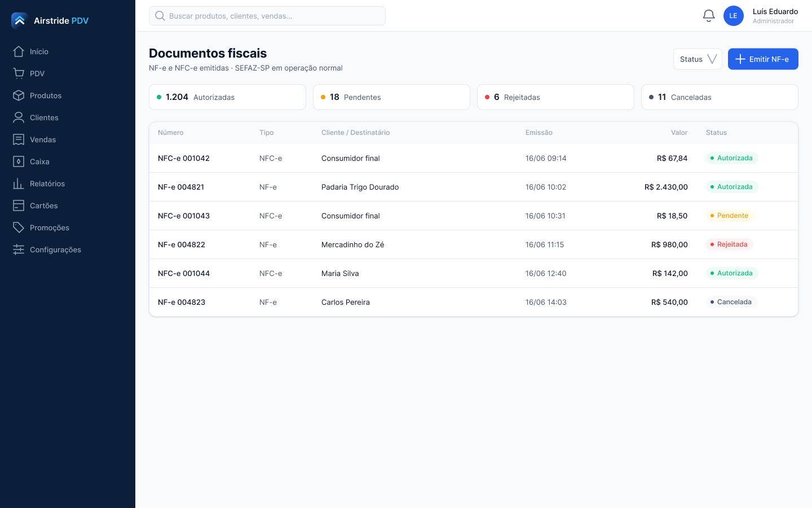This screenshot has width=812, height=508.
Task: Open the Vendas receipt icon
Action: point(19,139)
